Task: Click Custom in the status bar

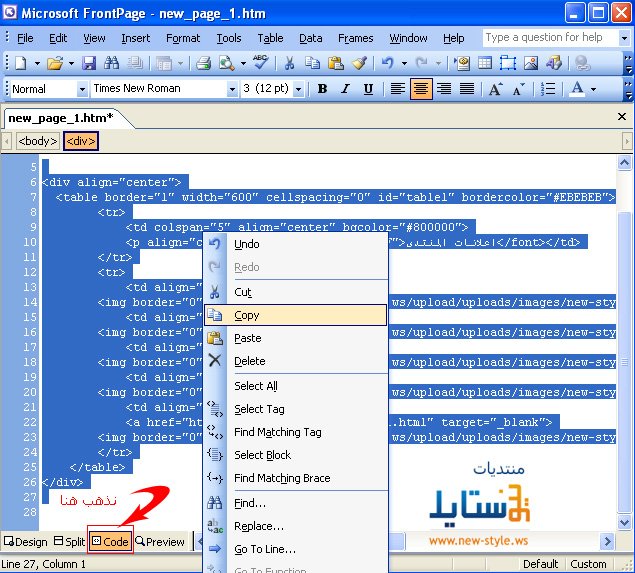Action: 588,564
